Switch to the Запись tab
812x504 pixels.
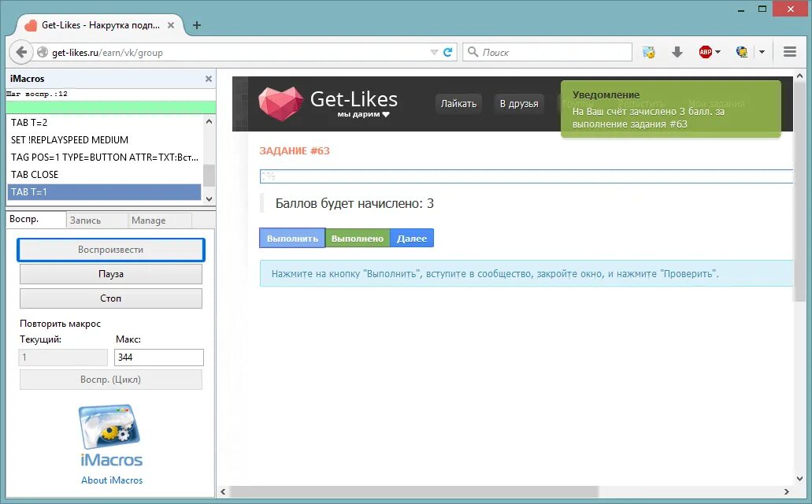click(x=97, y=220)
